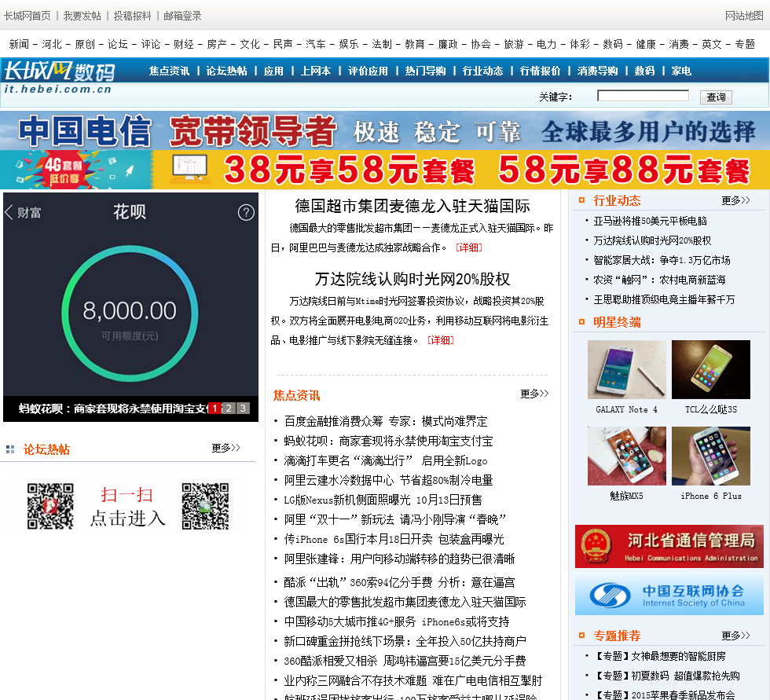This screenshot has width=770, height=700.
Task: Click 新闻 in the channel list
Action: point(19,44)
